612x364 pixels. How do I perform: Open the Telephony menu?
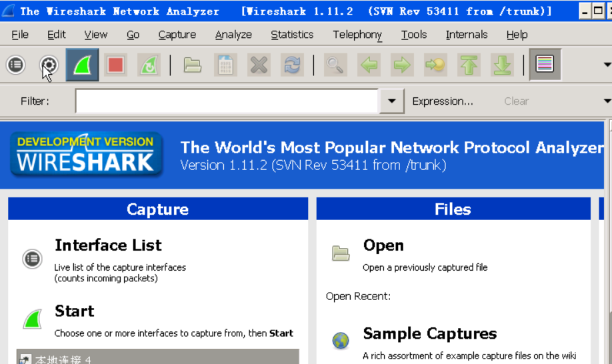(x=357, y=35)
